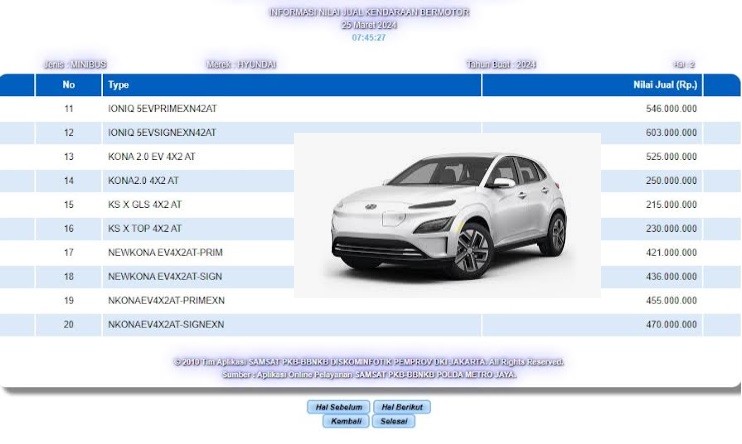The height and width of the screenshot is (444, 742).
Task: Select the No column header
Action: 69,85
